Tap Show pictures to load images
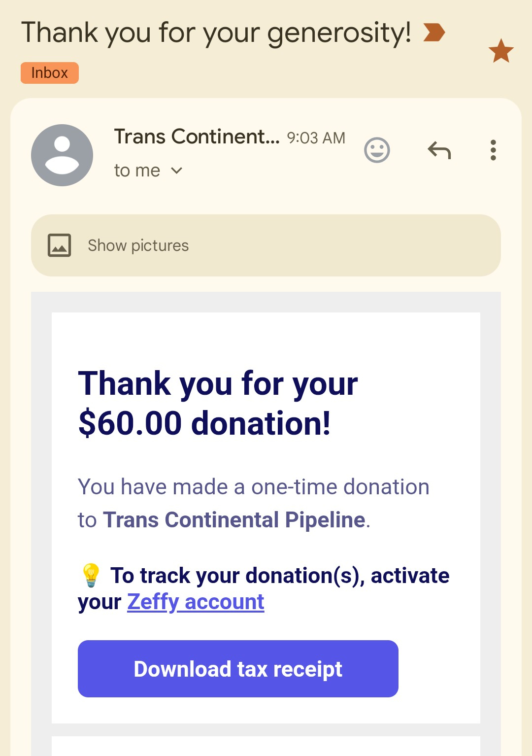 [x=138, y=245]
